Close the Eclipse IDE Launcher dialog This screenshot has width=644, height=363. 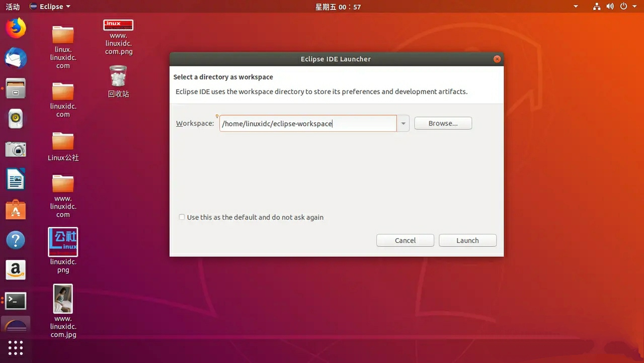point(497,59)
